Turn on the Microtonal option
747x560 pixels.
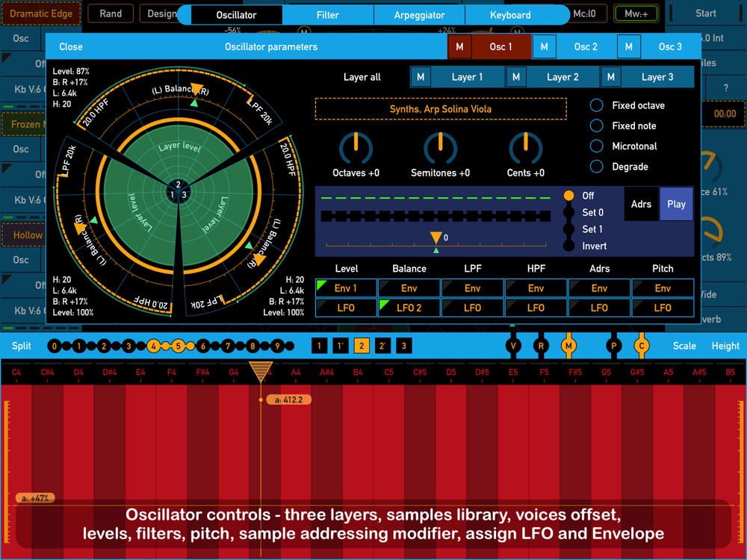pos(596,146)
